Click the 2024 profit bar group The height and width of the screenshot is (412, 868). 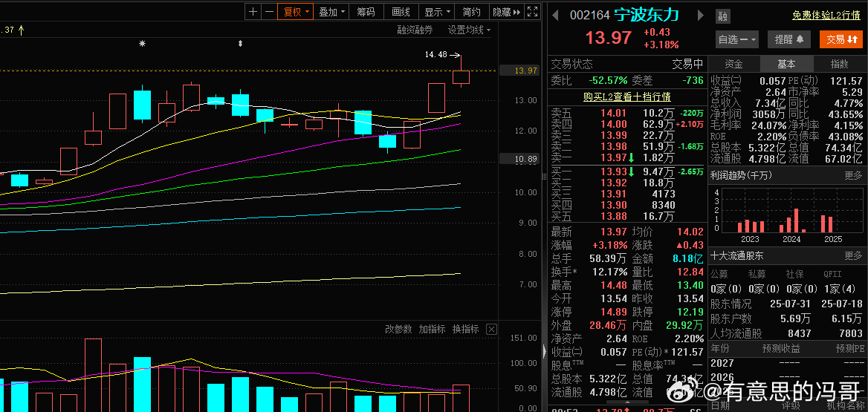pyautogui.click(x=792, y=220)
